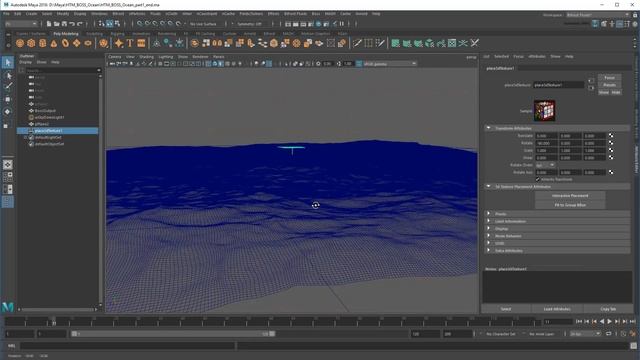
Task: Switch to the Poly Modeling shelf tab
Action: (x=66, y=34)
